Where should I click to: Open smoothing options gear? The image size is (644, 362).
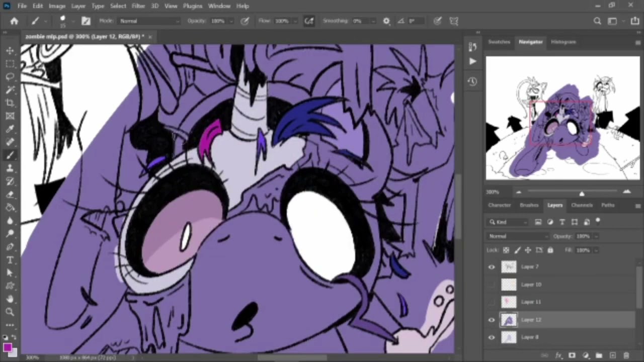coord(386,21)
